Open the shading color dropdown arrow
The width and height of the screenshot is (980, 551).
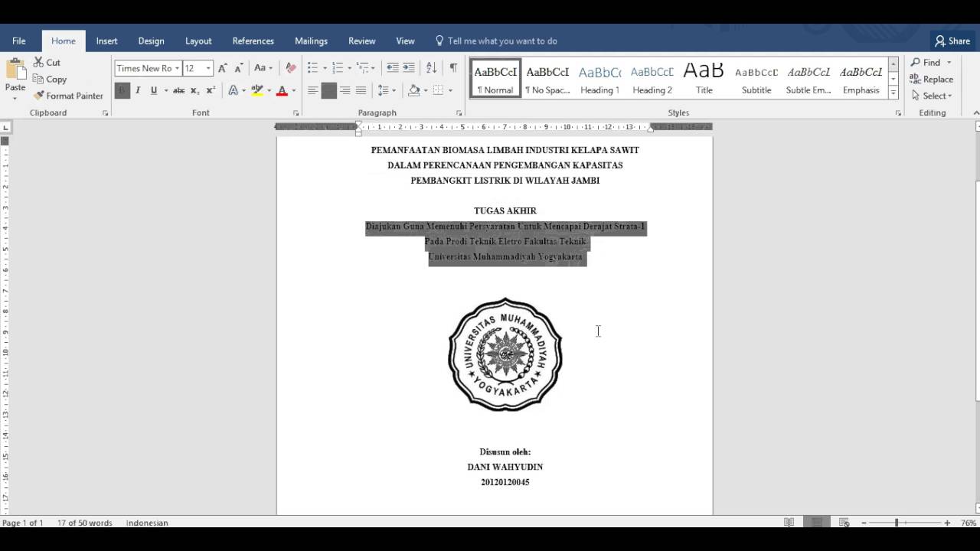tap(425, 90)
